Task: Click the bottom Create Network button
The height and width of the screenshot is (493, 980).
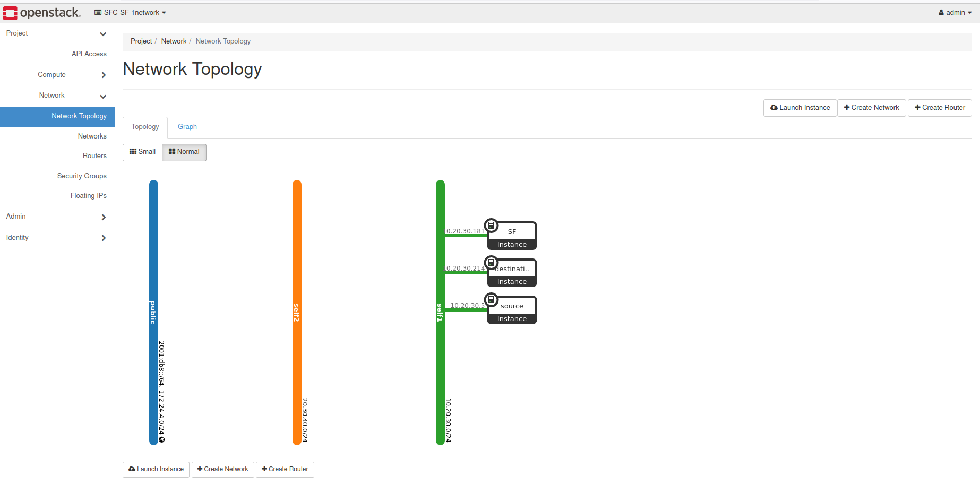Action: [223, 469]
